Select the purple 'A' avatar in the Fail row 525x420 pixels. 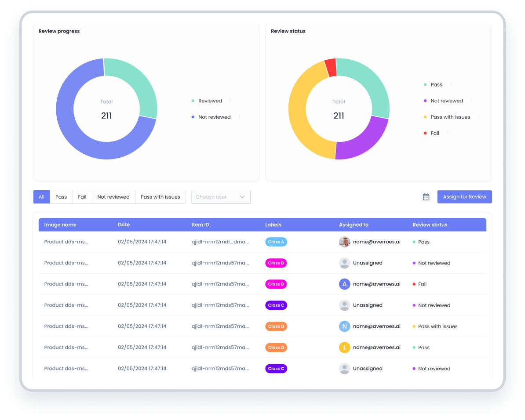pyautogui.click(x=344, y=284)
